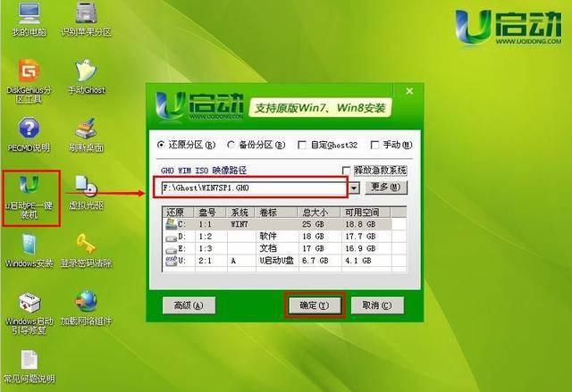Click the 高级 button
Viewport: 572px width, 392px height.
(x=189, y=305)
